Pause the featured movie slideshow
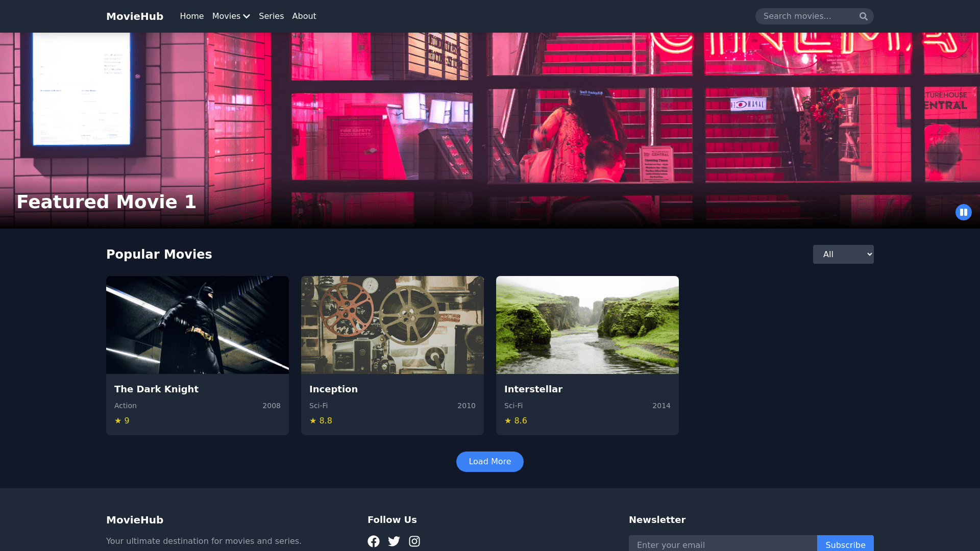This screenshot has width=980, height=551. pos(963,212)
